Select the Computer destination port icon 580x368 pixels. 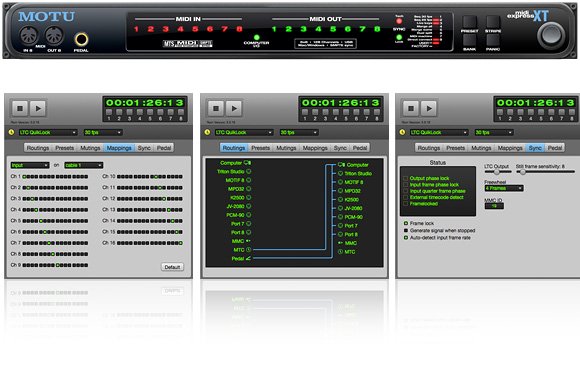(341, 165)
